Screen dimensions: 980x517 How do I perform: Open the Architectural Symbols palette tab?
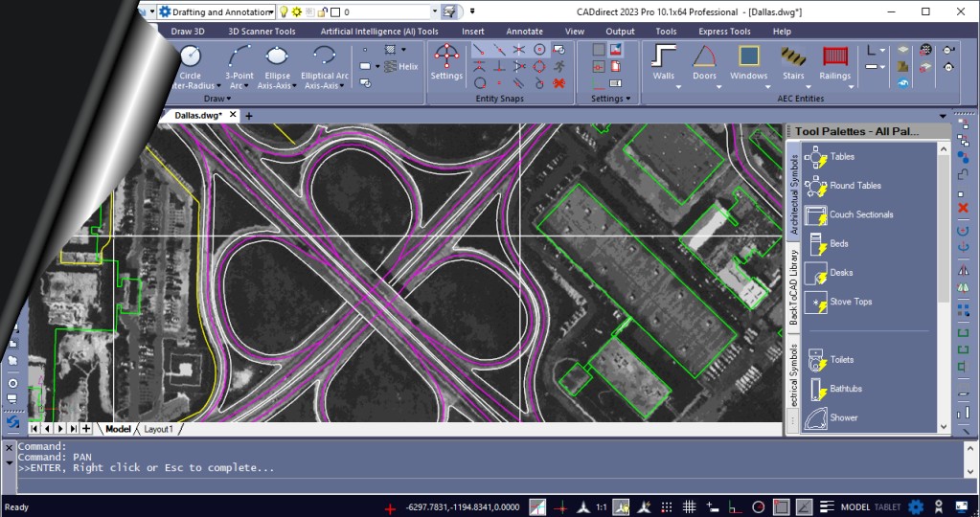point(793,191)
